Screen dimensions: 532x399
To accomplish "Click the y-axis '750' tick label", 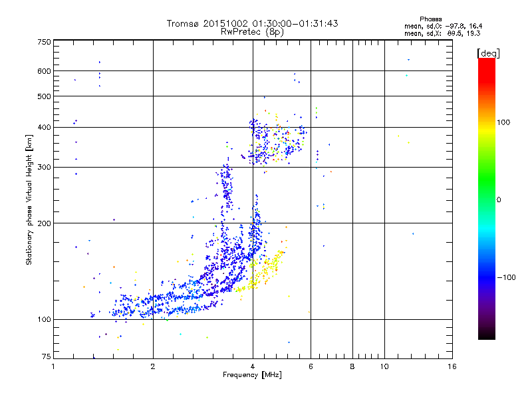I will pyautogui.click(x=44, y=42).
